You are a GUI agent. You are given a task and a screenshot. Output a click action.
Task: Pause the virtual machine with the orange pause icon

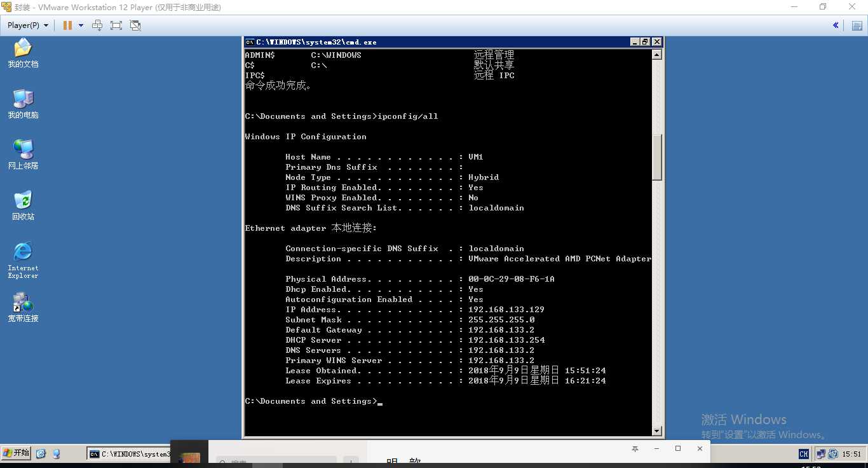coord(67,25)
